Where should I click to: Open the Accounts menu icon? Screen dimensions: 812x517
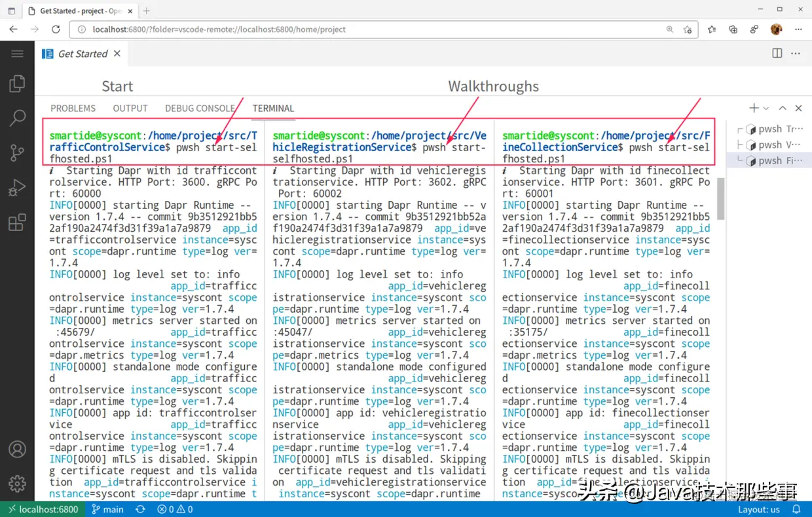pos(17,450)
